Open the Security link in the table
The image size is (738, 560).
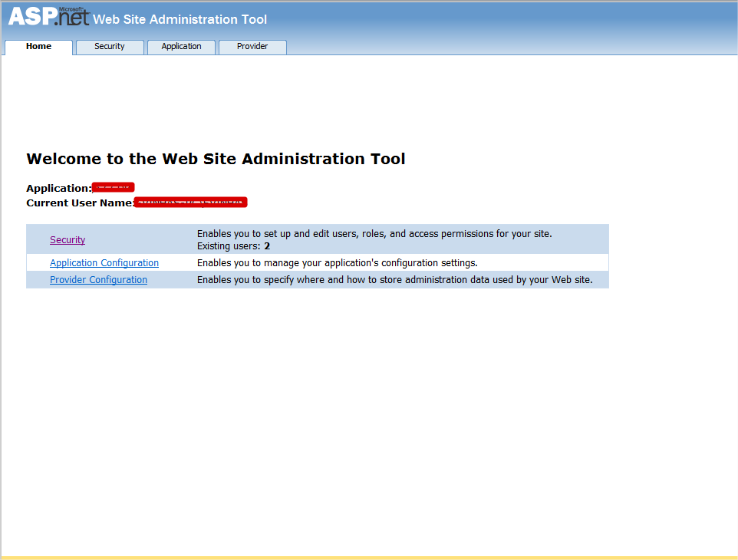coord(68,240)
